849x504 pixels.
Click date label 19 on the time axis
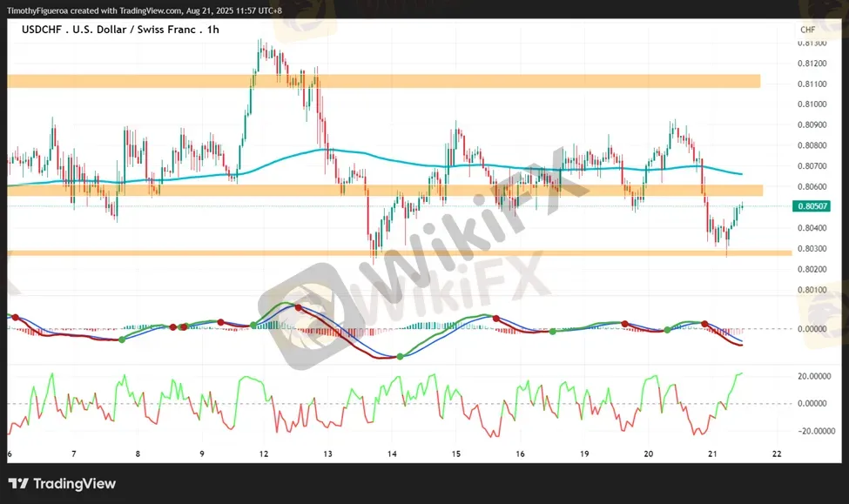pos(584,454)
